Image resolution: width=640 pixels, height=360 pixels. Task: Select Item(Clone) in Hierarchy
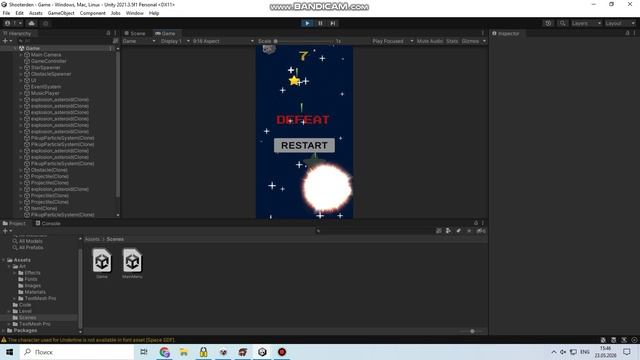(44, 208)
